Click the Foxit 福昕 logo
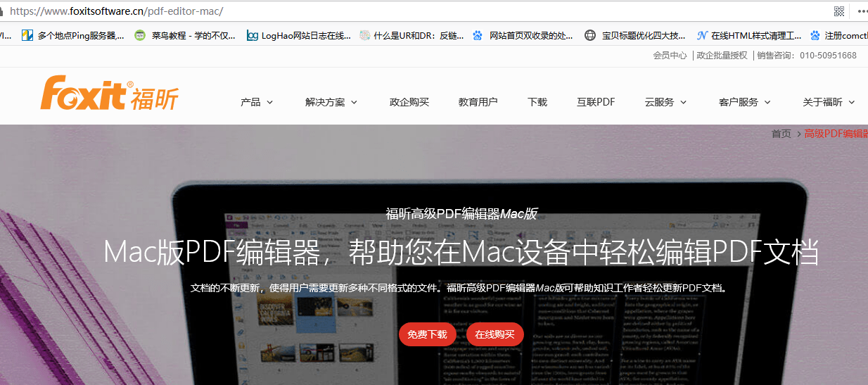The image size is (868, 385). [x=109, y=93]
